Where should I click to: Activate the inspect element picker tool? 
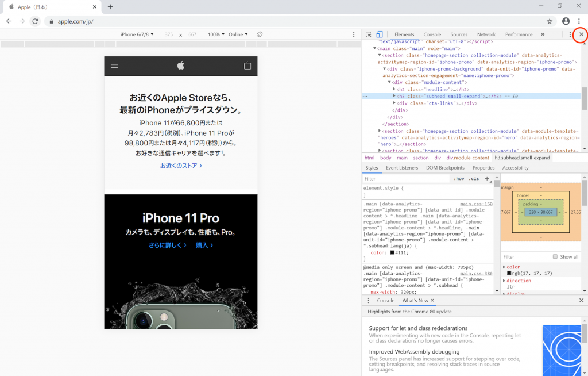click(369, 34)
